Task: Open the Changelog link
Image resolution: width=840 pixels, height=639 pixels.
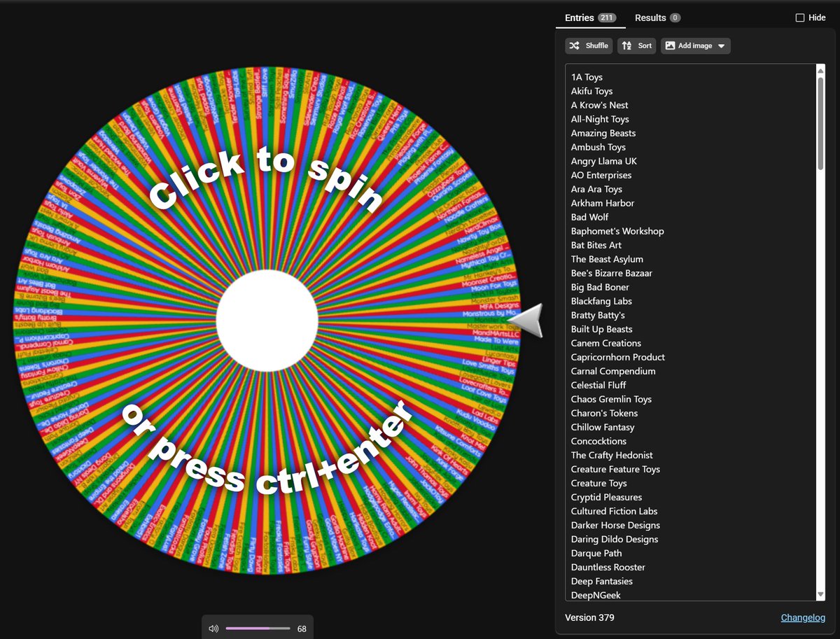Action: (802, 617)
